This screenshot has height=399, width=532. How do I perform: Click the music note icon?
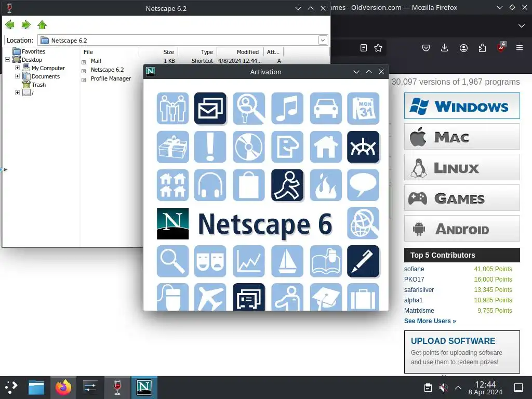point(287,109)
